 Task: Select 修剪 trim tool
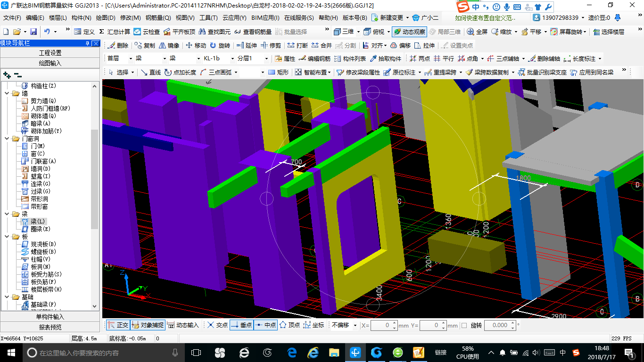pos(271,45)
